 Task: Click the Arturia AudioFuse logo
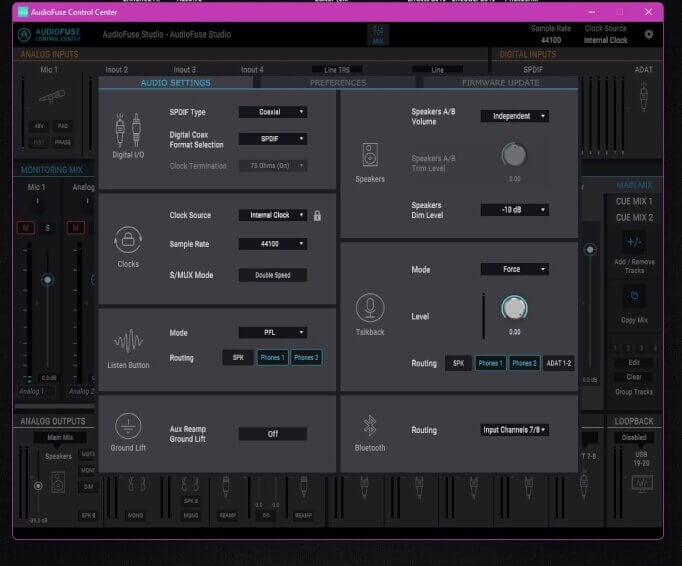tap(49, 34)
